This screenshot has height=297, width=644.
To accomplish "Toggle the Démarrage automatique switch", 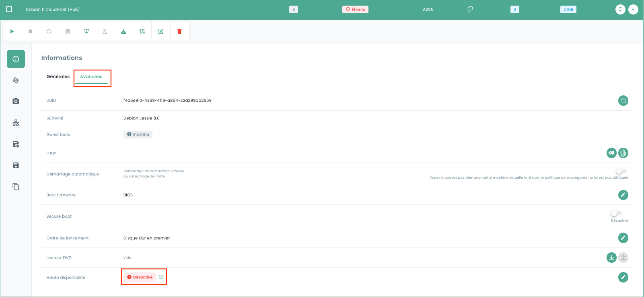I will 621,171.
